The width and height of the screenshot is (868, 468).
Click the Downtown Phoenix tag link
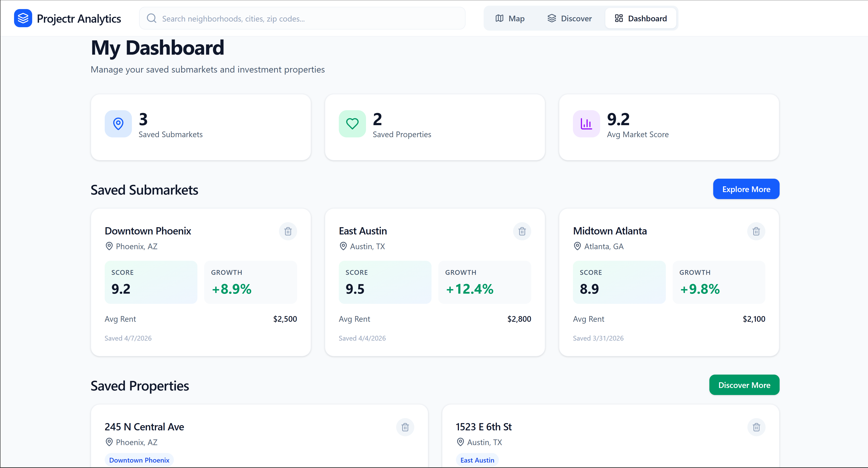click(139, 460)
